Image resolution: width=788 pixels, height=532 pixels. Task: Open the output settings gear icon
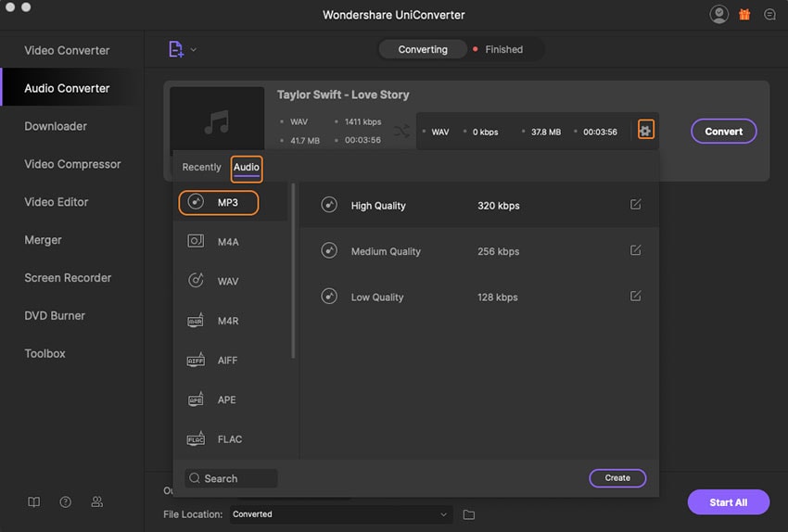pos(645,131)
